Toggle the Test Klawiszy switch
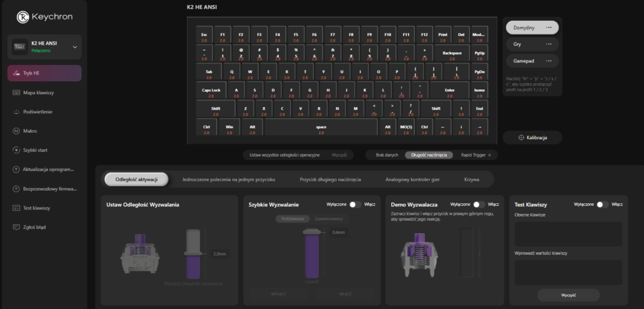This screenshot has height=309, width=644. point(602,205)
